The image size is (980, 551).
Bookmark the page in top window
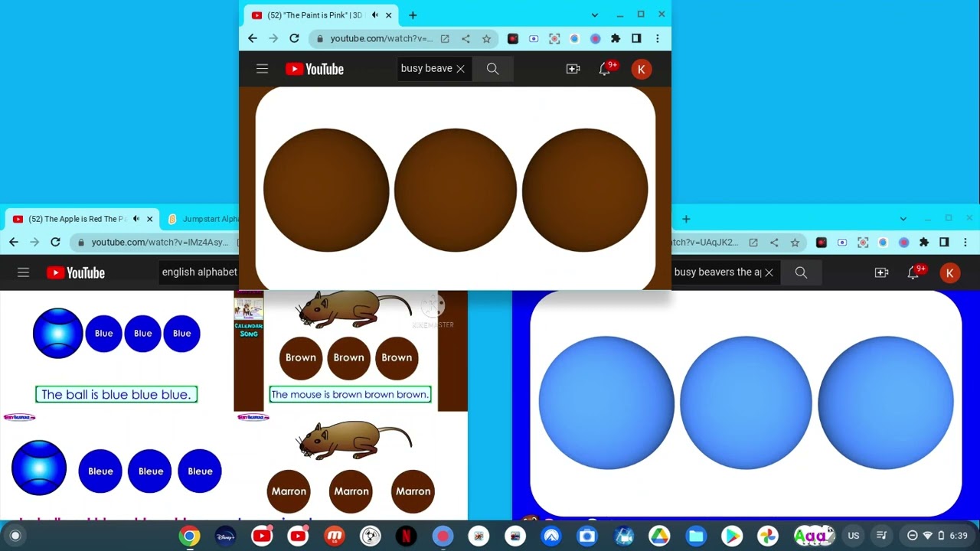pyautogui.click(x=486, y=38)
